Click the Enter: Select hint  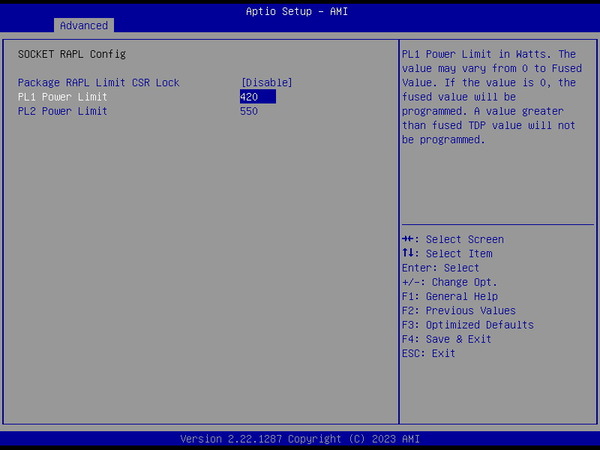click(440, 268)
